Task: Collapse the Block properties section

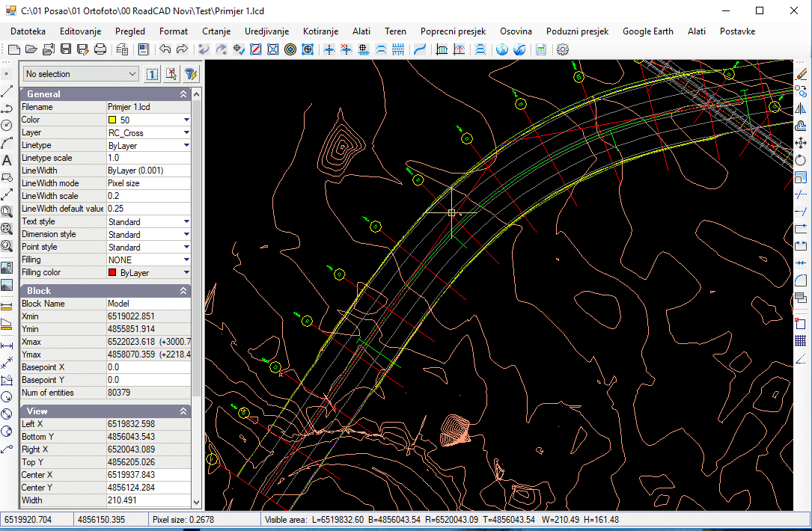Action: coord(183,290)
